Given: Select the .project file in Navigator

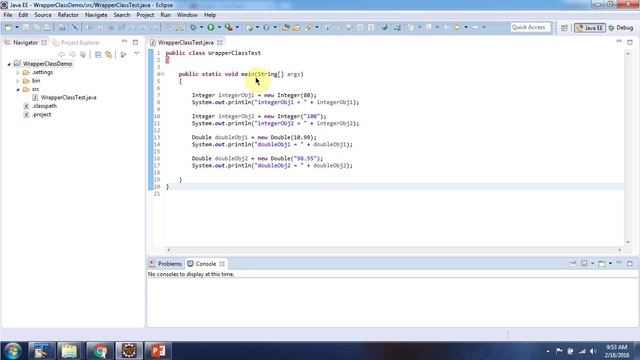Looking at the screenshot, I should (41, 115).
